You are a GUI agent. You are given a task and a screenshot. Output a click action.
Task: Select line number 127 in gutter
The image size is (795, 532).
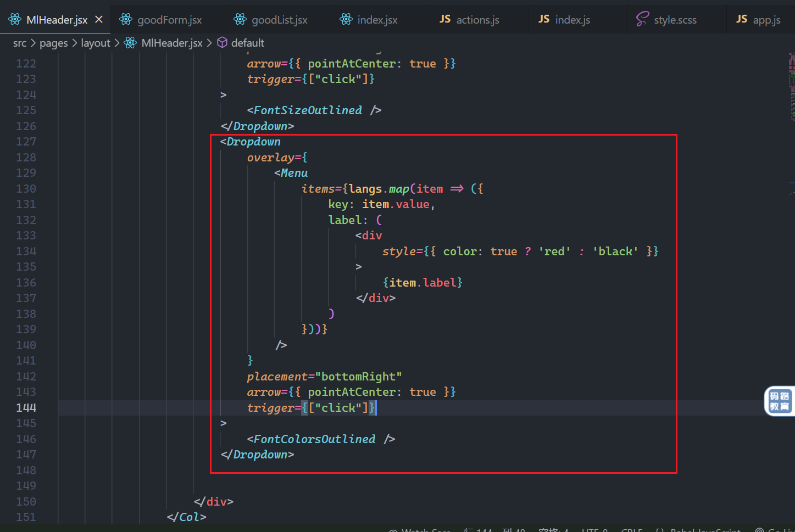pyautogui.click(x=26, y=142)
